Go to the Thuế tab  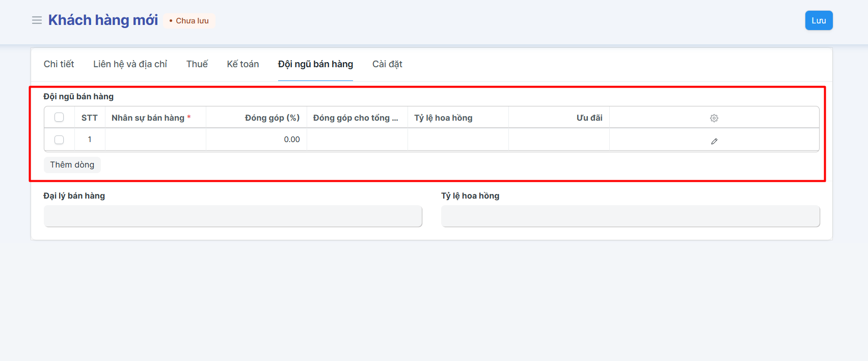point(197,64)
